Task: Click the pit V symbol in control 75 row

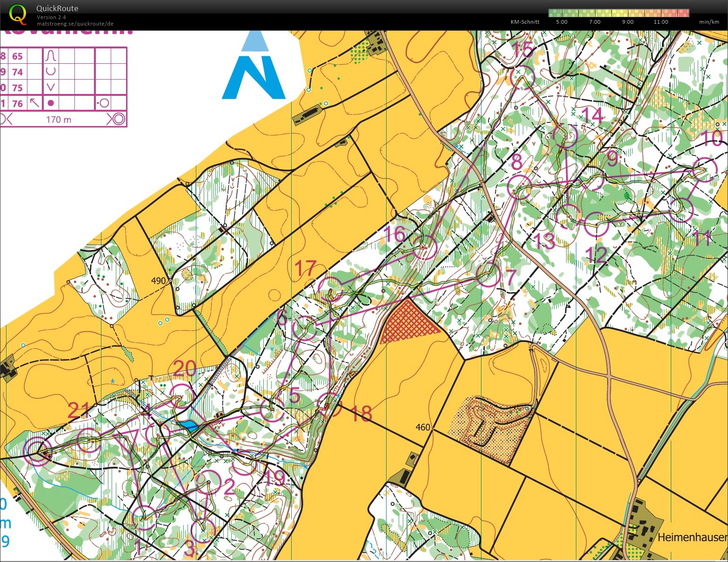Action: [x=51, y=87]
